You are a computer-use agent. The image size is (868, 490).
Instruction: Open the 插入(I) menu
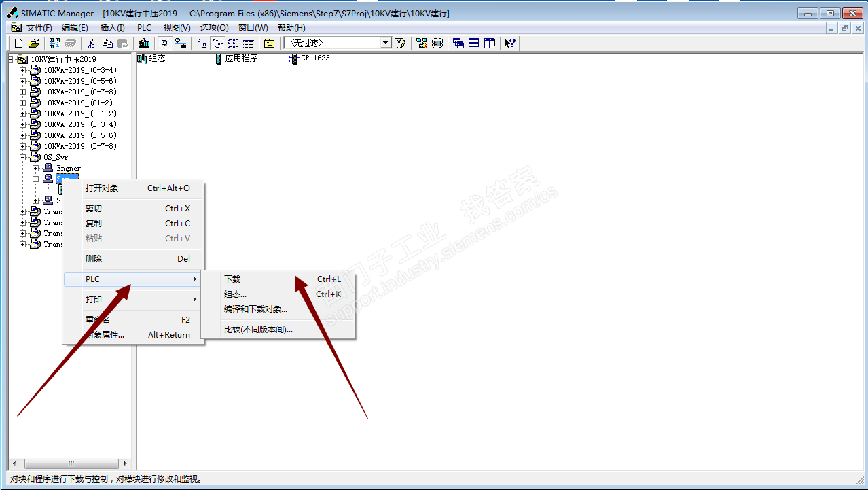tap(112, 28)
